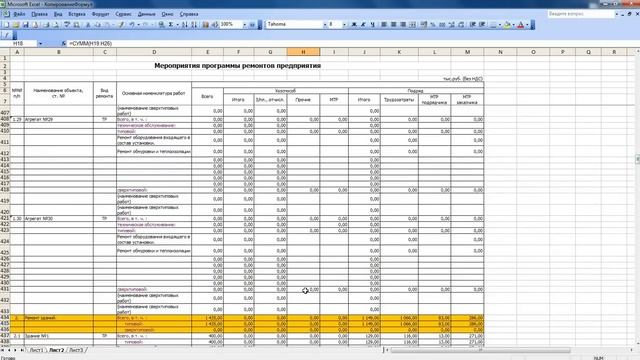Select column H header
The height and width of the screenshot is (360, 640).
pos(303,52)
